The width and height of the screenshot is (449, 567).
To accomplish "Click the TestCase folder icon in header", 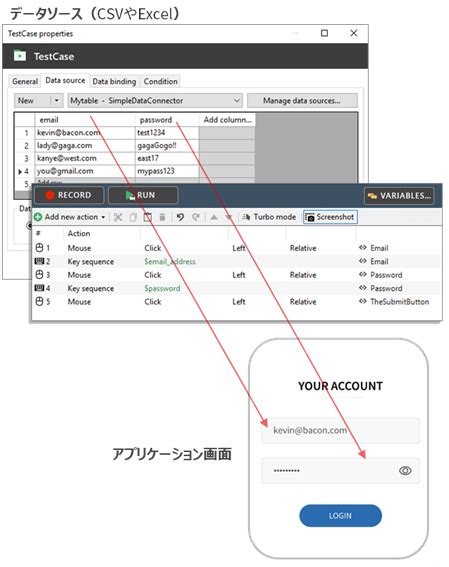I will 20,56.
